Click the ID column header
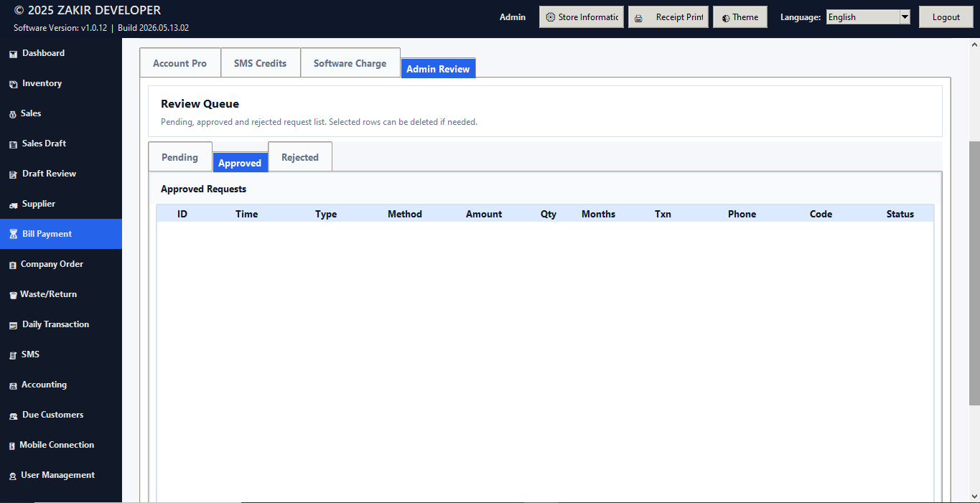Image resolution: width=980 pixels, height=503 pixels. pyautogui.click(x=182, y=214)
